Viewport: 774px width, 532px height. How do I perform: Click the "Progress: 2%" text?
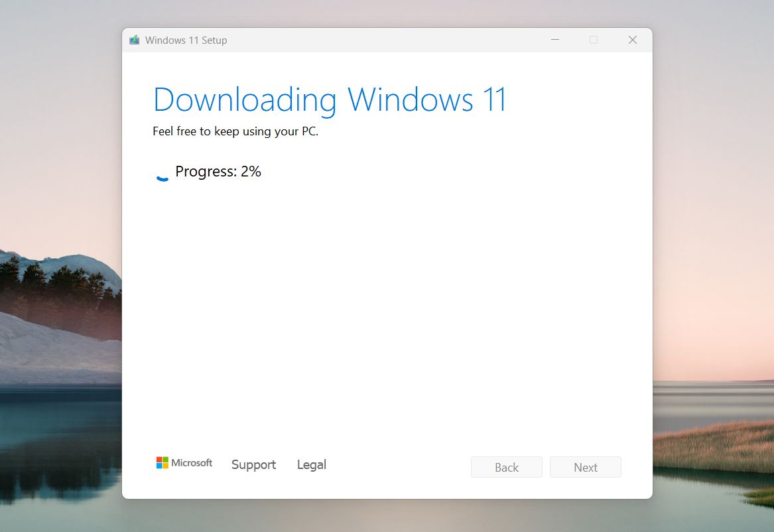[x=218, y=171]
